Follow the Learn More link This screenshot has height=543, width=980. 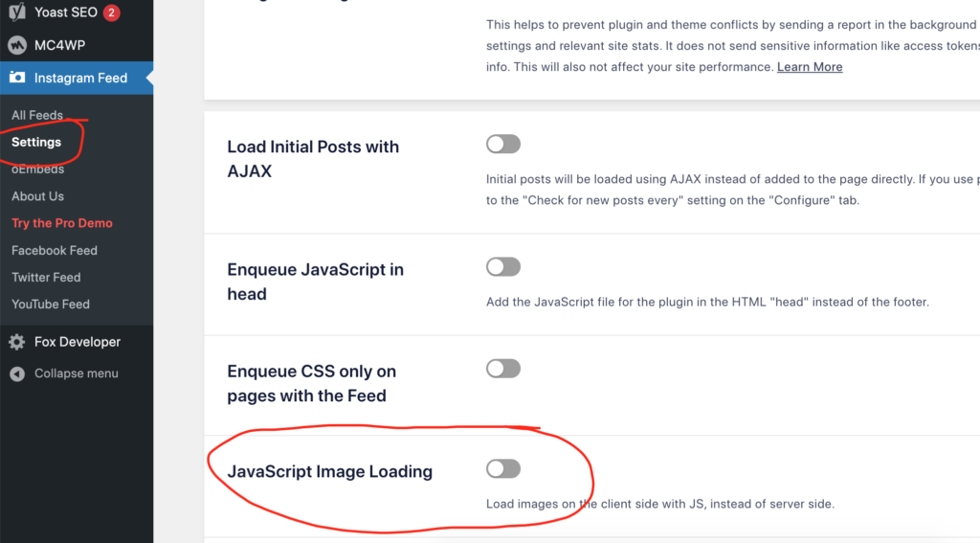tap(810, 67)
